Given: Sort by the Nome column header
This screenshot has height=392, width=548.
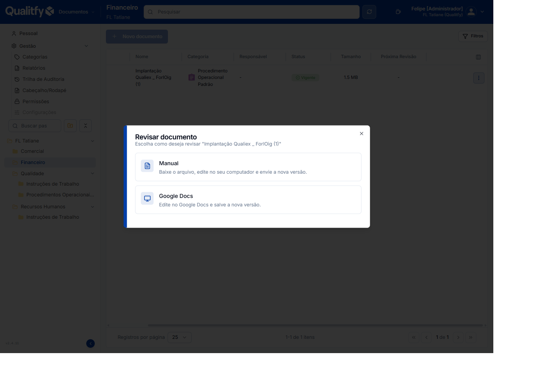Looking at the screenshot, I should (x=142, y=57).
